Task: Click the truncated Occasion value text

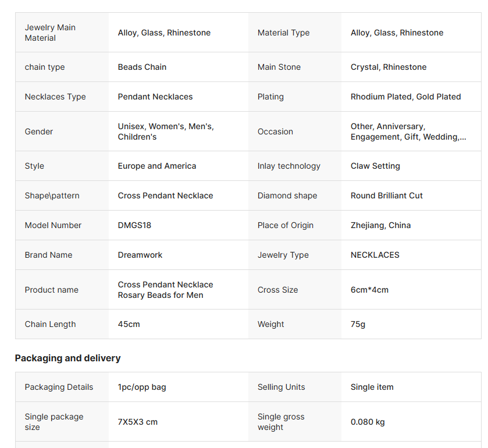Action: pyautogui.click(x=408, y=131)
